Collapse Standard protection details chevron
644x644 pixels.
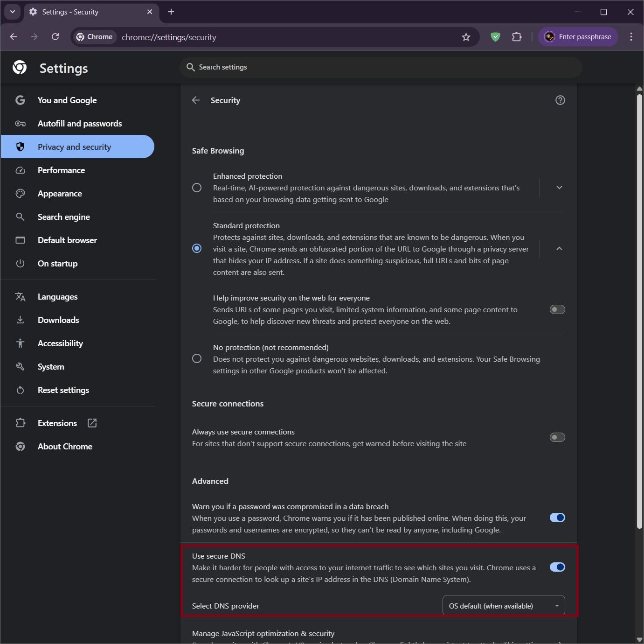click(559, 249)
